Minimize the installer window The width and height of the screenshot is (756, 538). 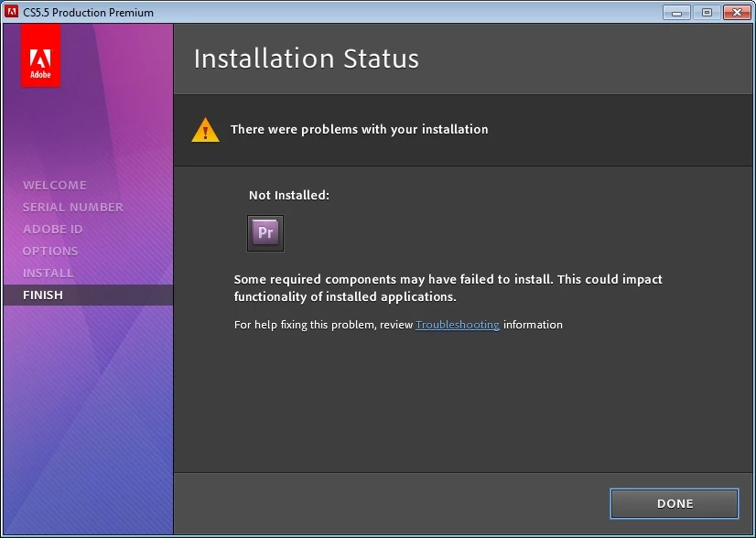tap(677, 13)
